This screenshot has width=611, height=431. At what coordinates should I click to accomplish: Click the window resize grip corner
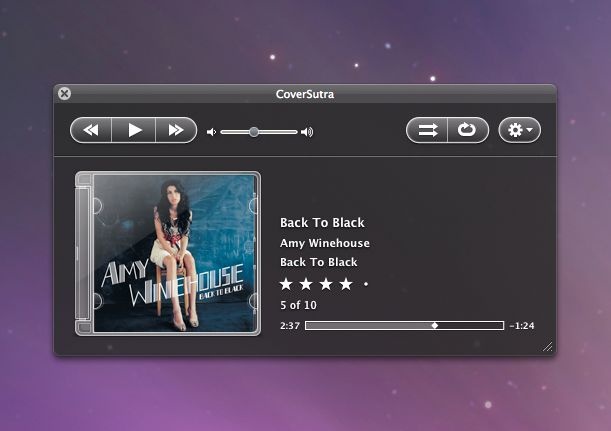(547, 346)
